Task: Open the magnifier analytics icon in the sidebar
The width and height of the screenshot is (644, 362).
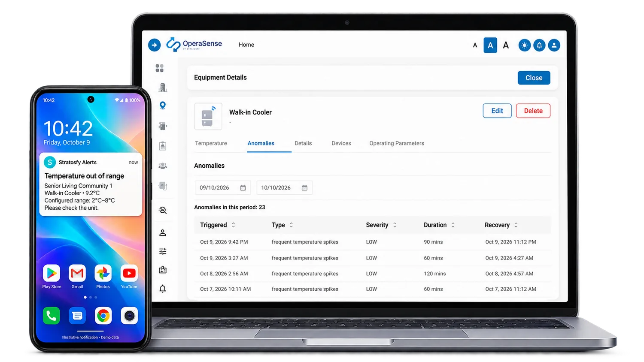Action: (163, 210)
